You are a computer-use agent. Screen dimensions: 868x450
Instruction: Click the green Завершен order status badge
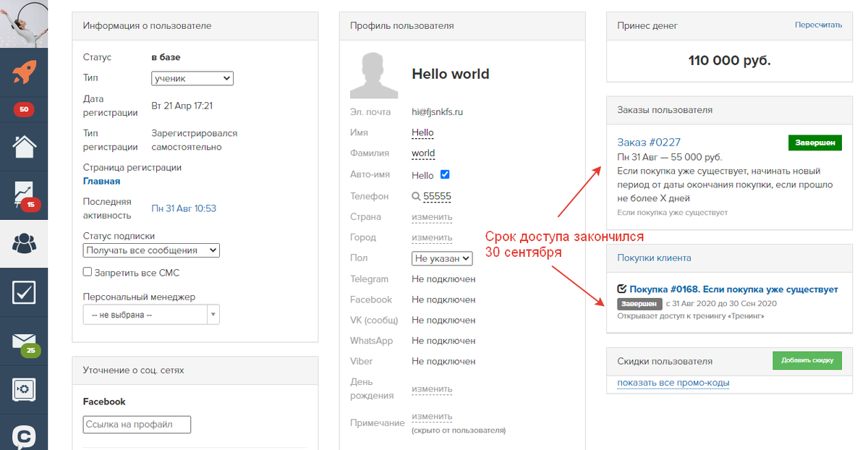tap(815, 143)
